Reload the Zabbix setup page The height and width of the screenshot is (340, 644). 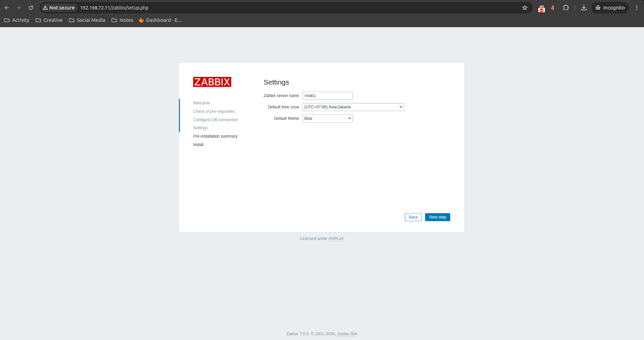(x=31, y=8)
